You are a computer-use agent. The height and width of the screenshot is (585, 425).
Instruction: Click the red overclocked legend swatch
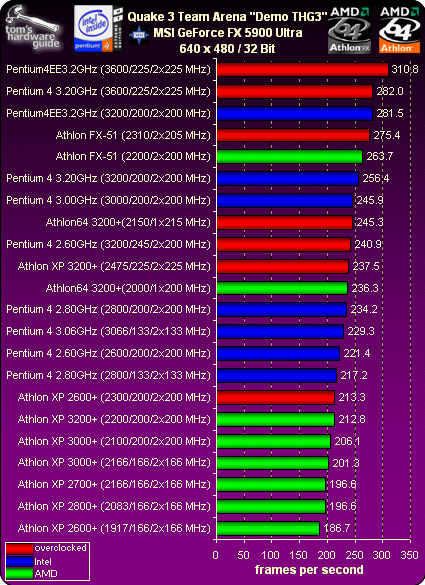pyautogui.click(x=19, y=548)
